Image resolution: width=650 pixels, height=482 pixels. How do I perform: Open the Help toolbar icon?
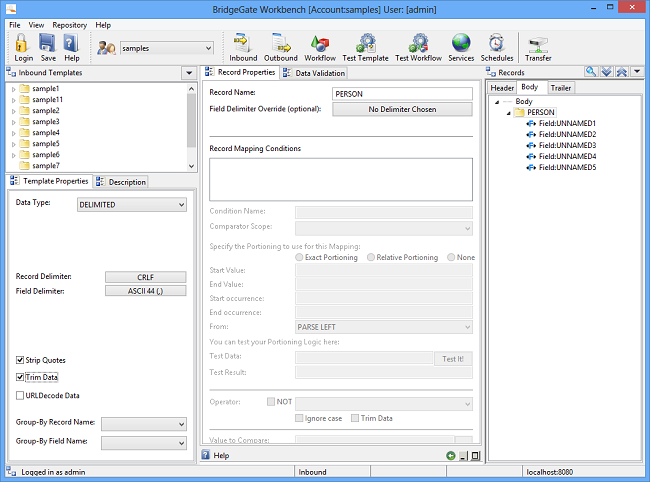click(x=71, y=43)
